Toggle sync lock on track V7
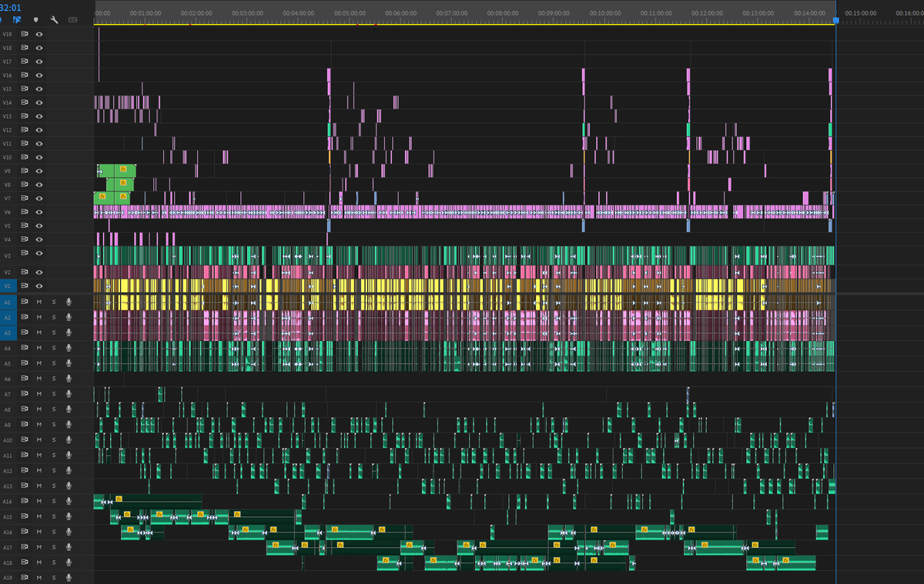Screen dimensions: 924x584 click(25, 198)
